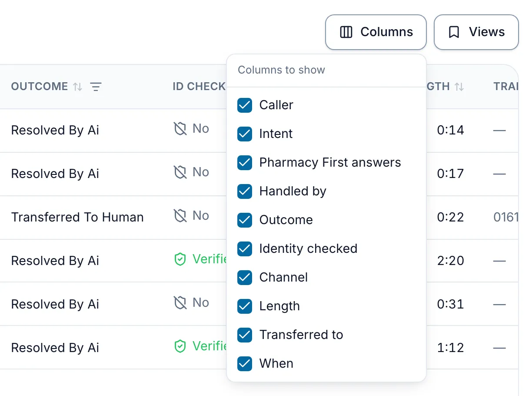Uncheck the Caller column checkbox
532x396 pixels.
click(245, 105)
